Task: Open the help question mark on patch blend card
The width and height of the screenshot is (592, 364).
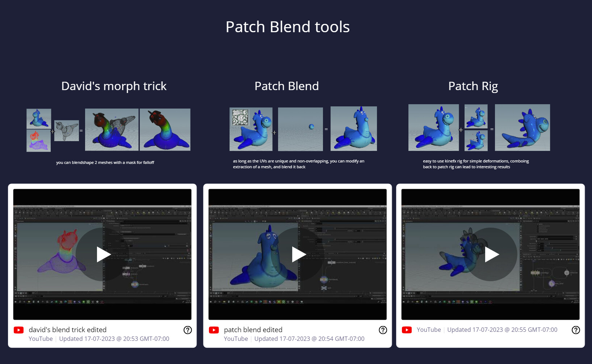Action: point(383,330)
